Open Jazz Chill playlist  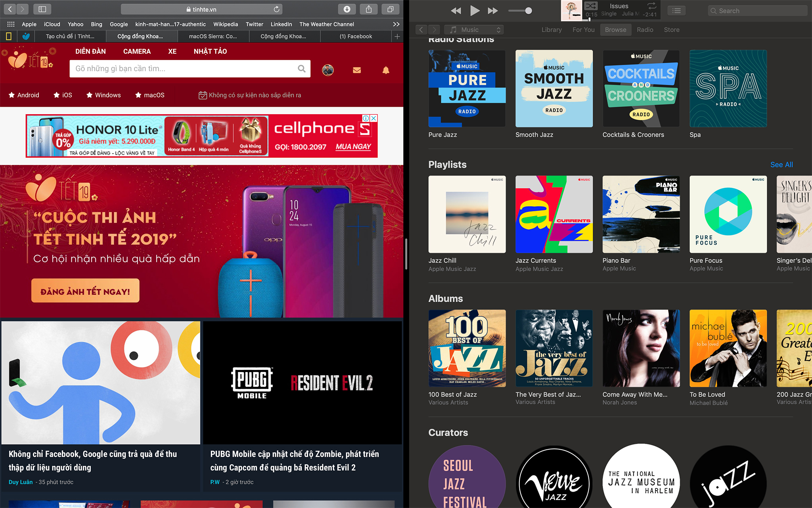pyautogui.click(x=467, y=214)
